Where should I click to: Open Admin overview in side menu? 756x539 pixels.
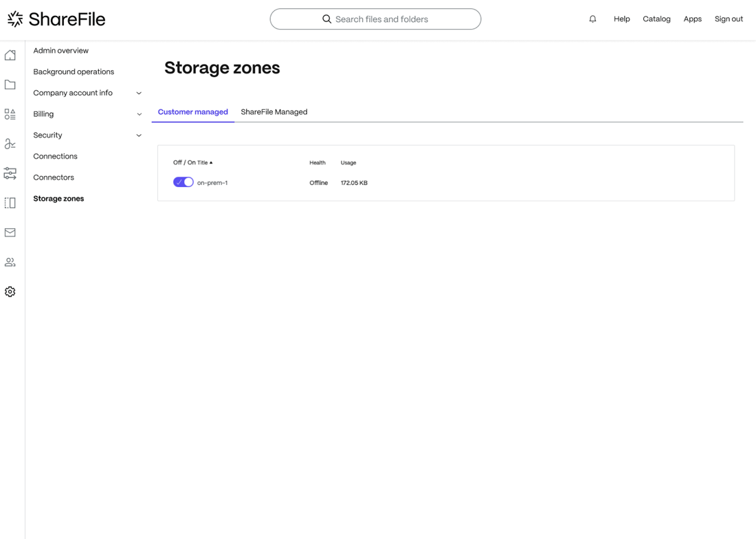tap(60, 51)
